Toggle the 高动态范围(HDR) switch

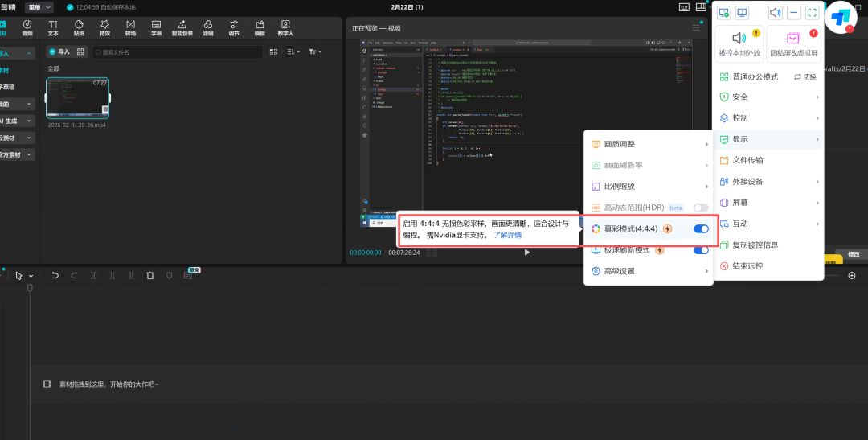pyautogui.click(x=701, y=208)
